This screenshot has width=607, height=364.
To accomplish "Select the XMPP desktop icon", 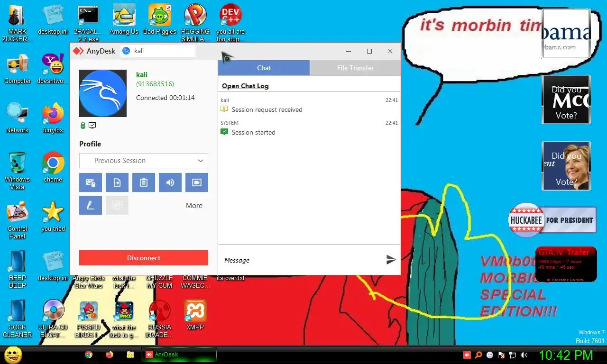I will 195,316.
